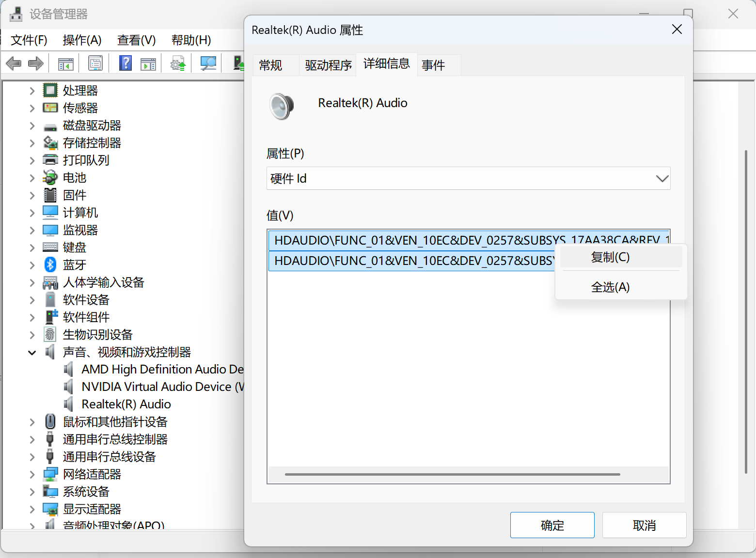The height and width of the screenshot is (558, 756).
Task: Click the blue Help question mark icon
Action: pos(126,63)
